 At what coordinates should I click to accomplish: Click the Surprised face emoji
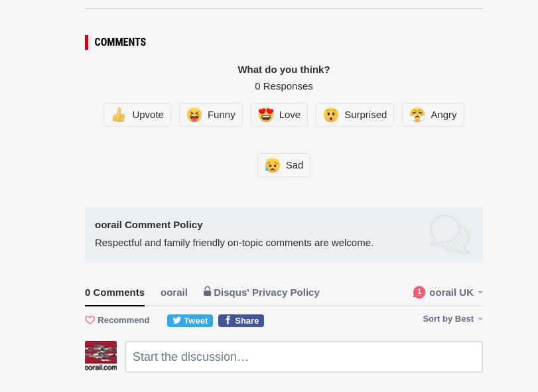[x=331, y=115]
